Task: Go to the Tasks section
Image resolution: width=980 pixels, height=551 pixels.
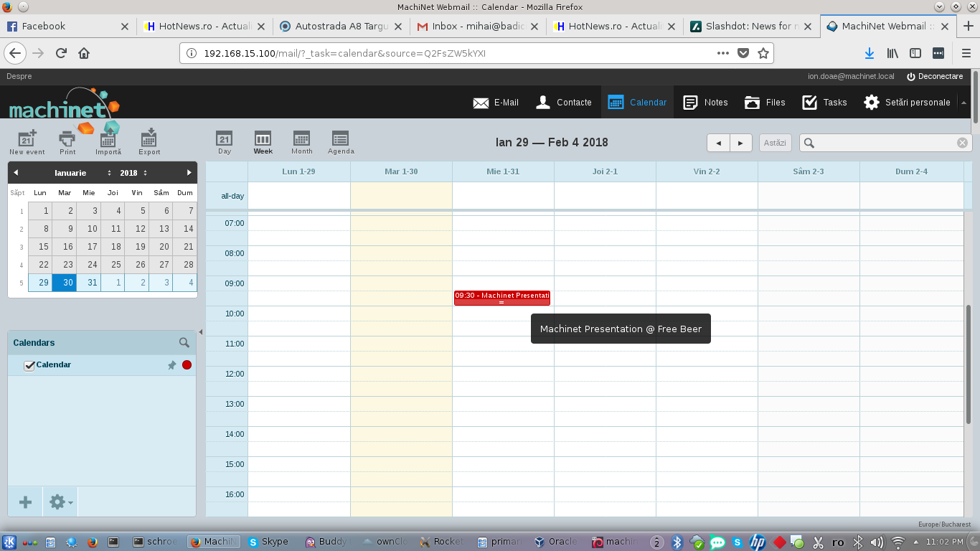Action: click(824, 103)
